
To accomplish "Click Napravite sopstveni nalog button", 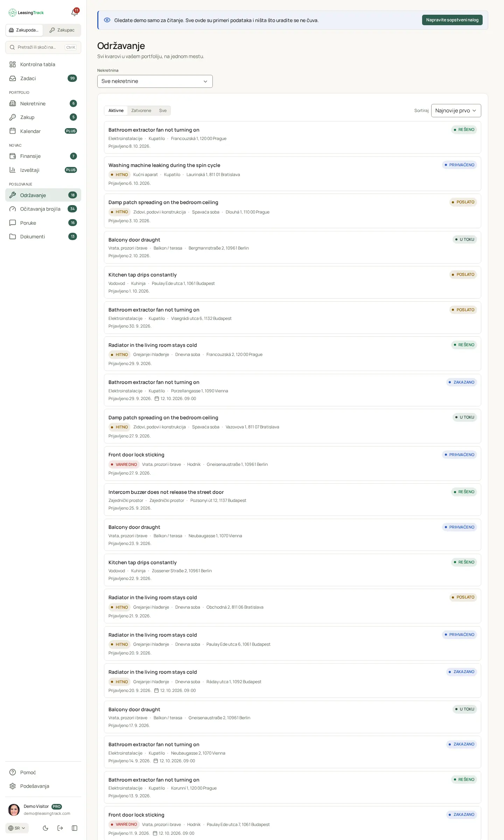I will tap(452, 20).
